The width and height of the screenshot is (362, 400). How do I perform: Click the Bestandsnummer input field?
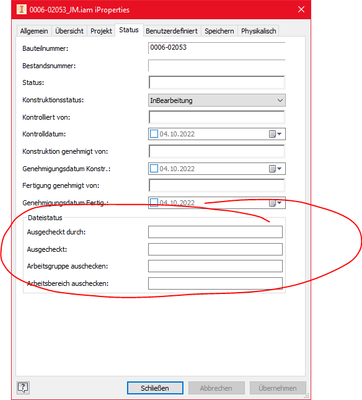click(217, 65)
